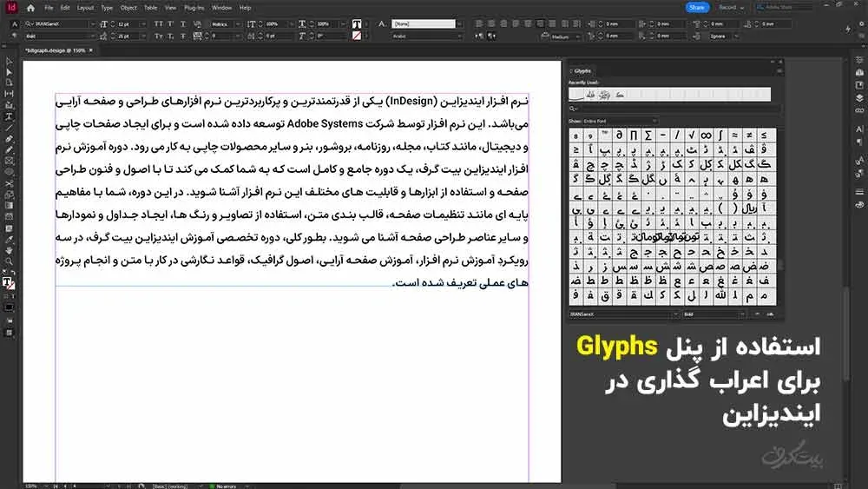Select the Type tool in the left toolbox
The height and width of the screenshot is (489, 868).
tap(9, 116)
